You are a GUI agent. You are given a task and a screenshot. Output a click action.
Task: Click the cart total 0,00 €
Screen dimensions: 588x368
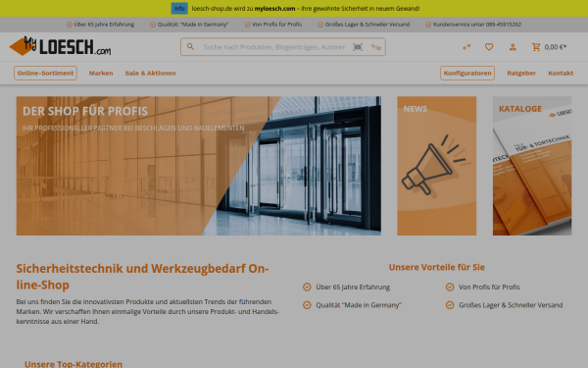tap(556, 47)
